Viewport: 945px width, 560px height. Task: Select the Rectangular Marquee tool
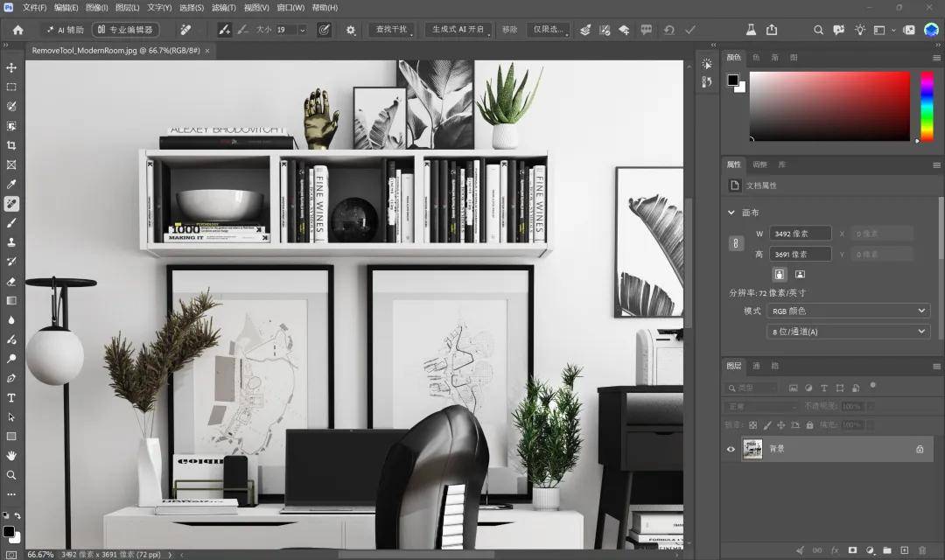[11, 87]
